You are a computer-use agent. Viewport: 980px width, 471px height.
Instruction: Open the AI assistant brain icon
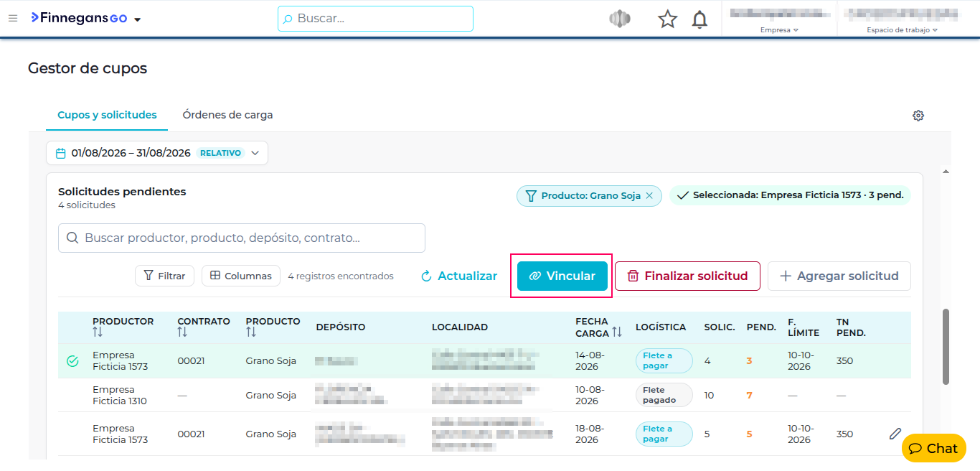coord(620,19)
